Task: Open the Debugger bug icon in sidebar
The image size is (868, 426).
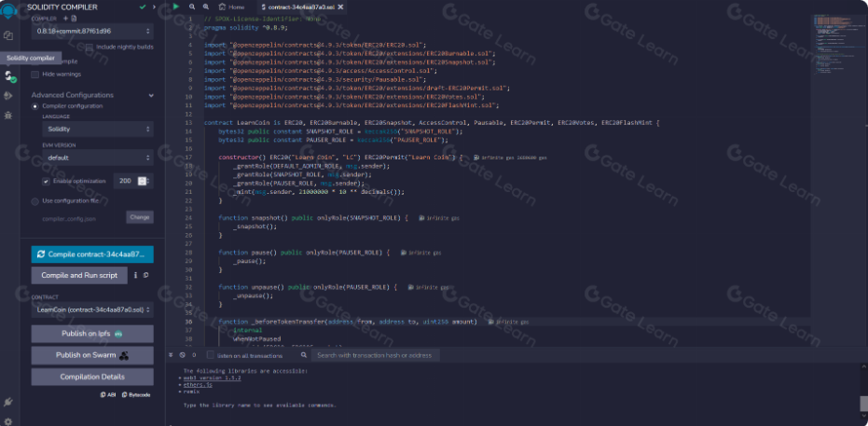Action: coord(8,115)
